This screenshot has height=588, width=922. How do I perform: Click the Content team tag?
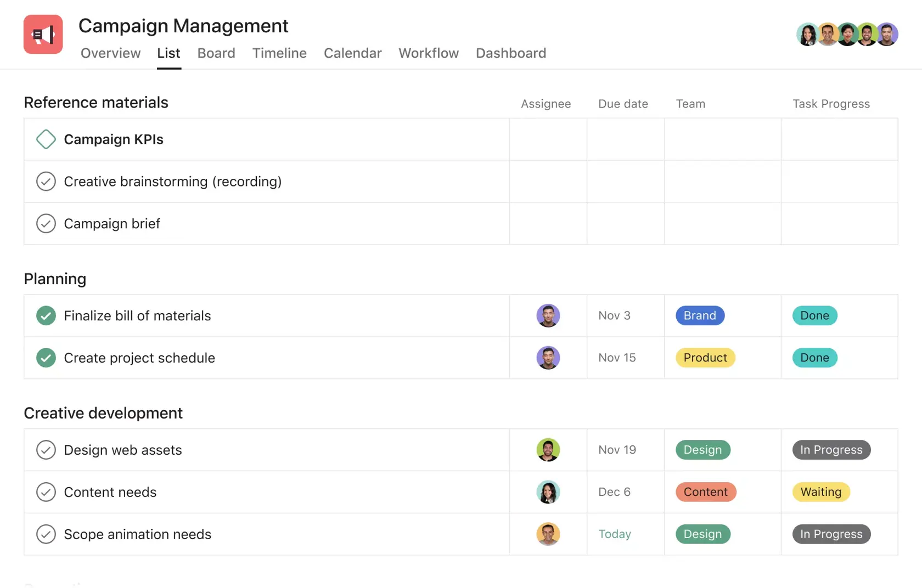[706, 492]
